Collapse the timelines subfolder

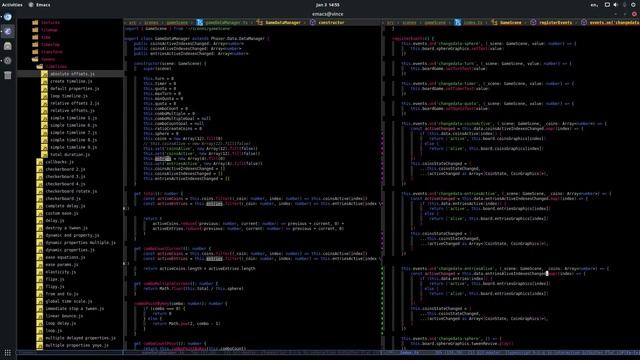point(40,67)
